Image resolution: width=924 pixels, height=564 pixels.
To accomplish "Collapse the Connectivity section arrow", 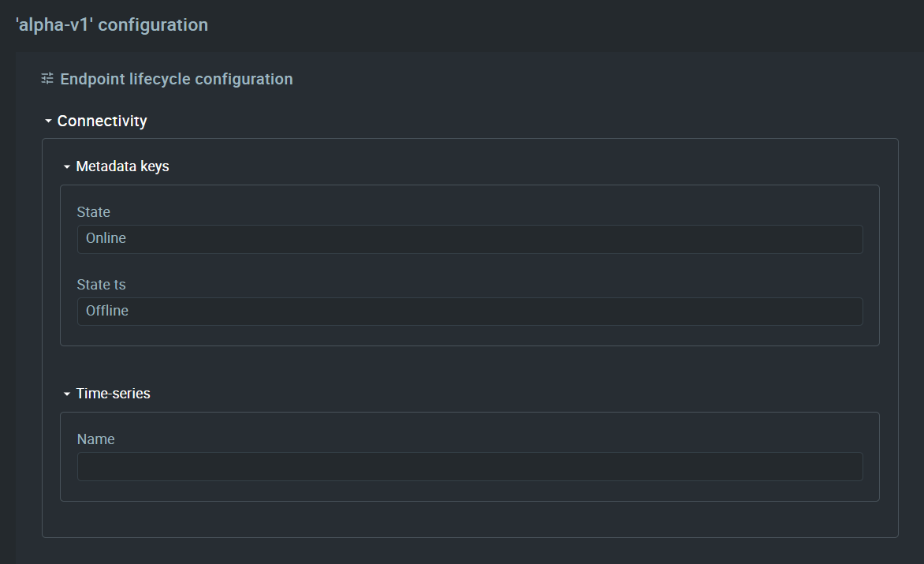I will click(48, 121).
